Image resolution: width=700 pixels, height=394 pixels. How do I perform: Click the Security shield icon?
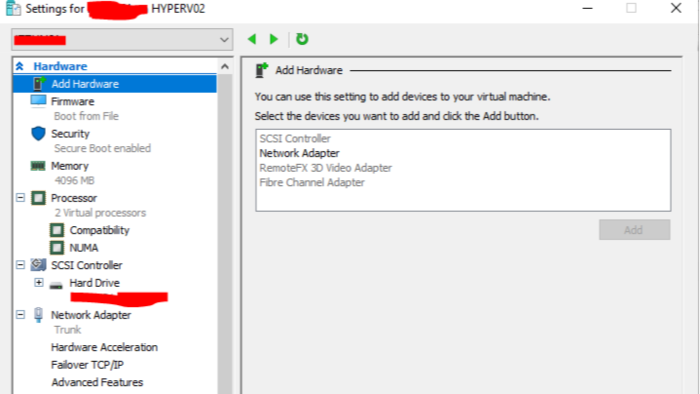(38, 133)
